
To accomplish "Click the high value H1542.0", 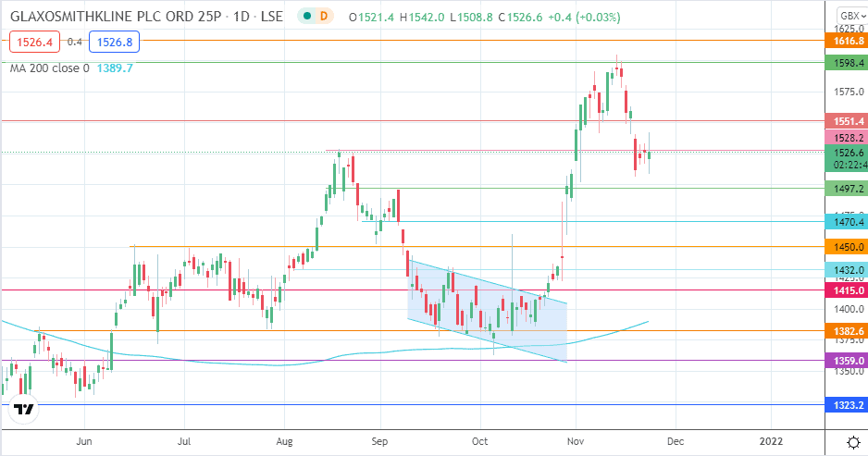I will tap(422, 18).
